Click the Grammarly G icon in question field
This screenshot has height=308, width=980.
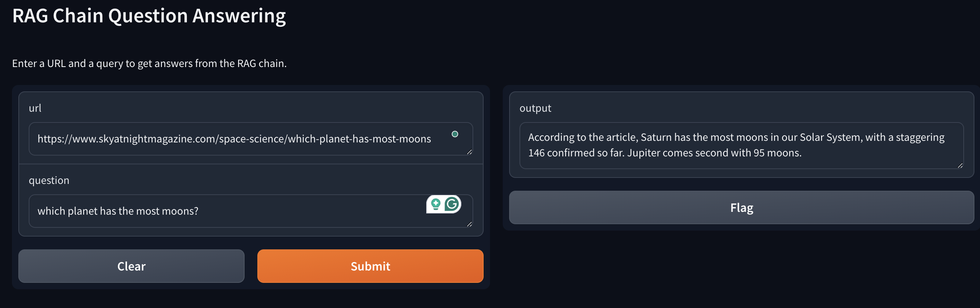pyautogui.click(x=452, y=204)
